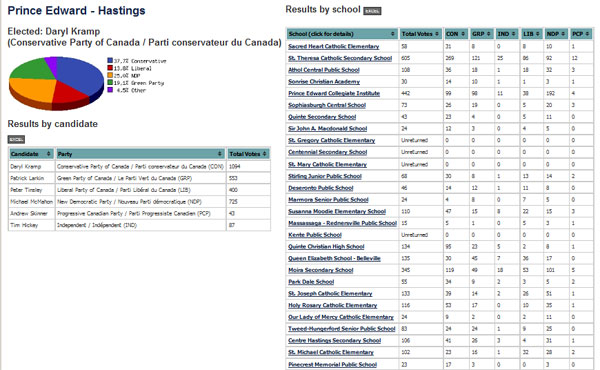The image size is (600, 370).
Task: Click the LIB column sort arrows
Action: click(538, 34)
